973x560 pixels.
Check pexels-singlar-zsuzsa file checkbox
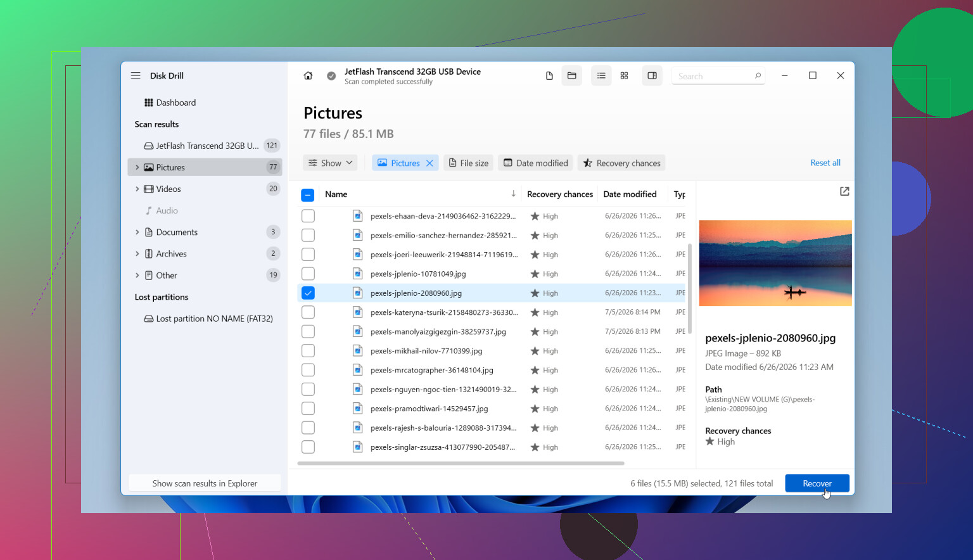(308, 447)
